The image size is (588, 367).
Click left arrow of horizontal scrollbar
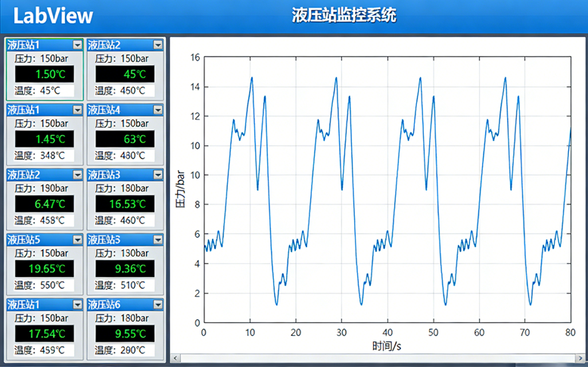176,358
